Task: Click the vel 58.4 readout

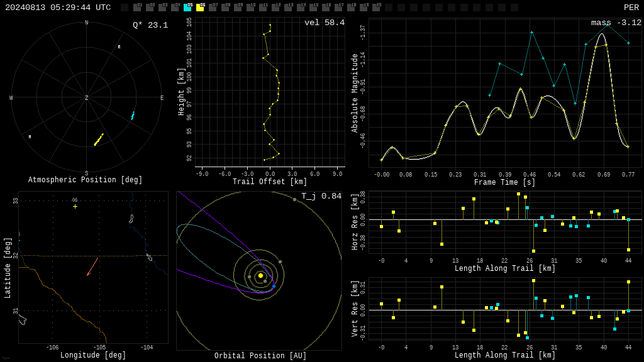Action: pos(325,23)
